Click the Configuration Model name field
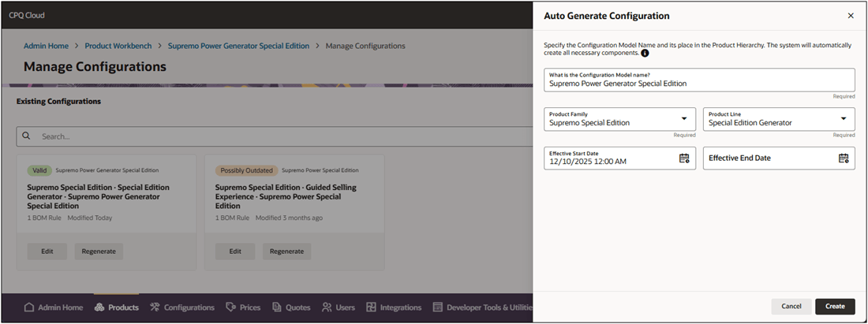Viewport: 868px width, 324px height. click(699, 80)
